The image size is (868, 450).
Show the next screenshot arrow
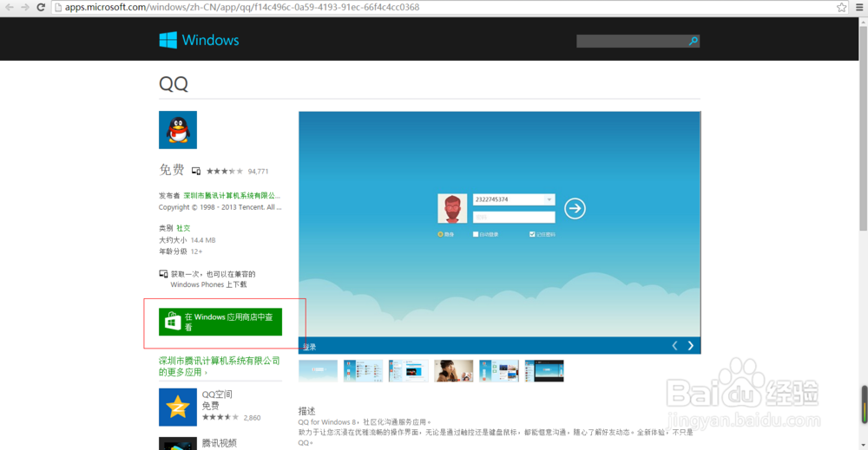690,345
